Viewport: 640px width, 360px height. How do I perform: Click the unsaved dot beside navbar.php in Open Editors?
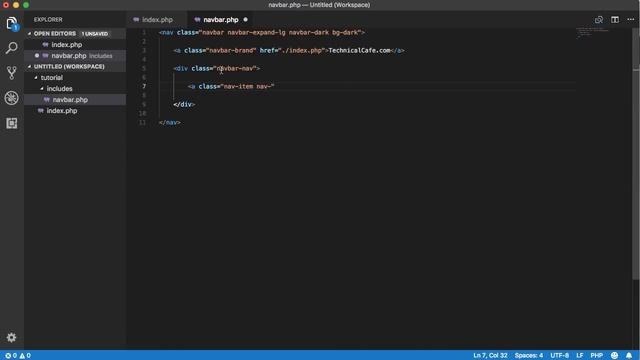(37, 56)
